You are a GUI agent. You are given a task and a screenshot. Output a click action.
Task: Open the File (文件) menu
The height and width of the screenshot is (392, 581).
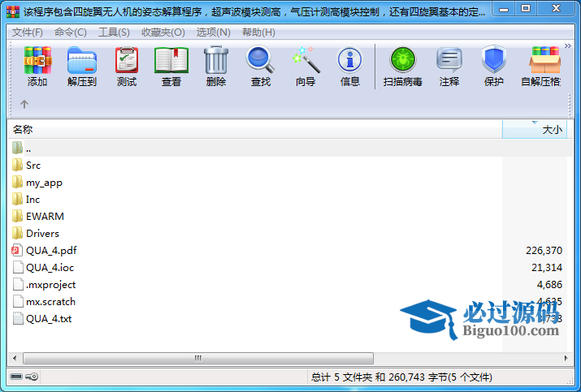coord(28,32)
